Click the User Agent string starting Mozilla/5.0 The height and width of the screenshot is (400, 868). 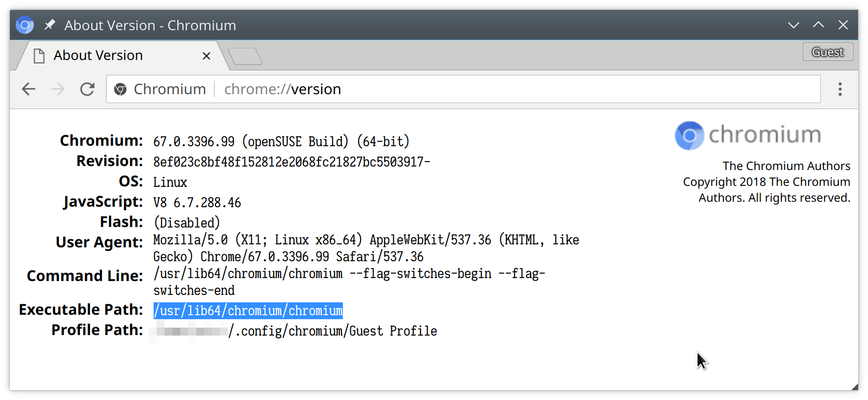[366, 248]
